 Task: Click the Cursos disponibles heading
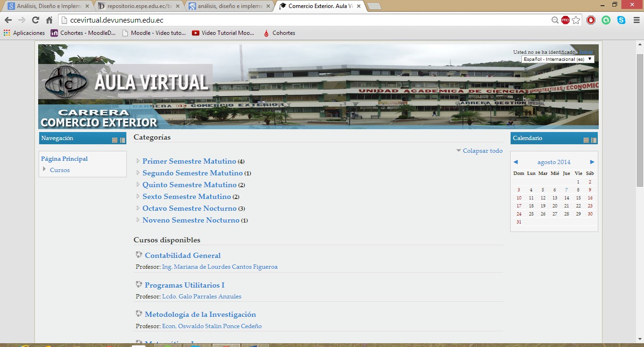(x=167, y=240)
